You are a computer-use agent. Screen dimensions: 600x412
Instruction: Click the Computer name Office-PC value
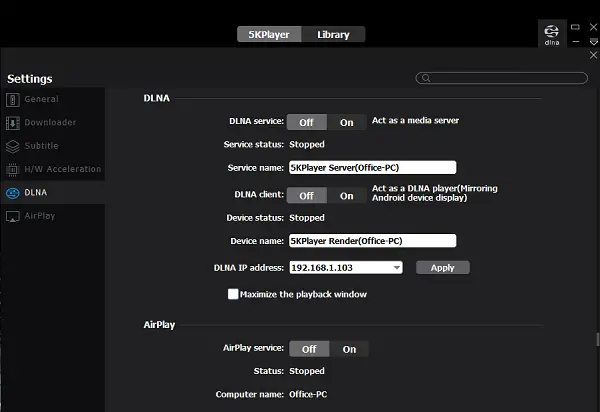pos(308,394)
